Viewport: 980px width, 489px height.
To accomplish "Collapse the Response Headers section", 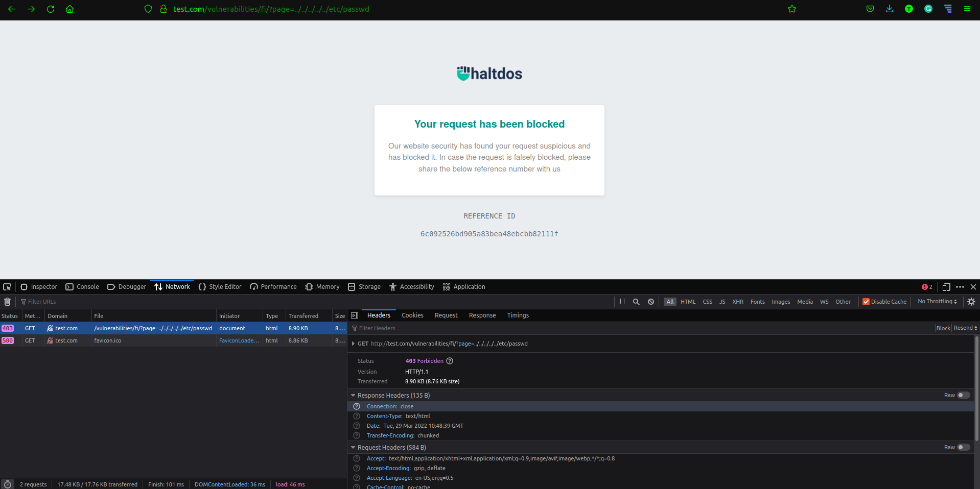I will pos(353,396).
